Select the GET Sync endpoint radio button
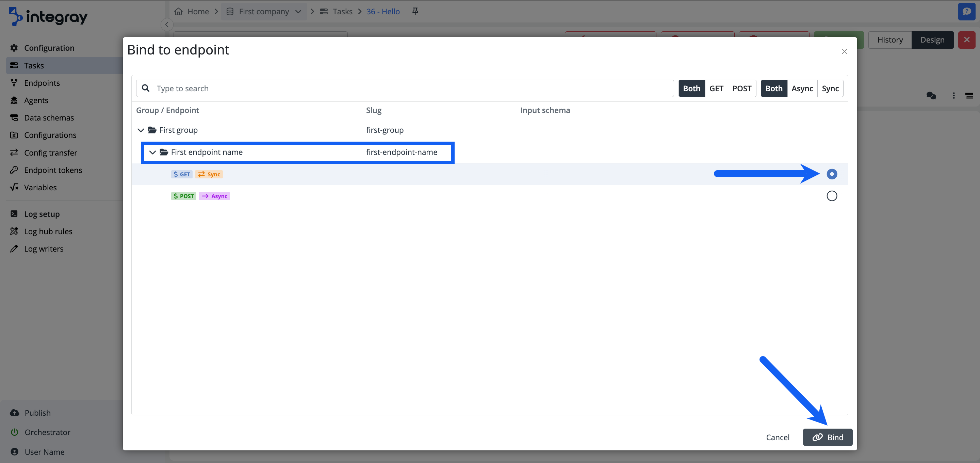This screenshot has width=980, height=463. pos(832,174)
